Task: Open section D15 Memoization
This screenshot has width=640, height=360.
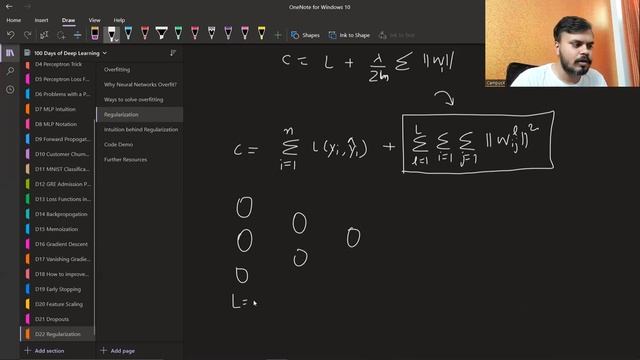Action: pos(58,229)
